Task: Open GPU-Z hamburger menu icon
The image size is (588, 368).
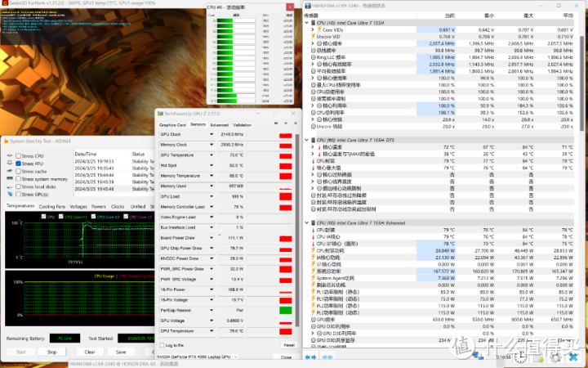Action: click(x=295, y=123)
